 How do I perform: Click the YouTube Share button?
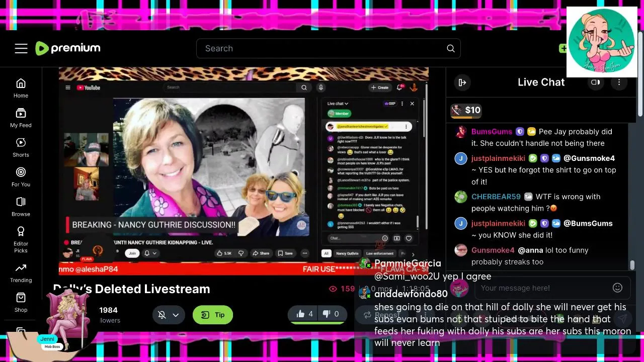(x=261, y=253)
